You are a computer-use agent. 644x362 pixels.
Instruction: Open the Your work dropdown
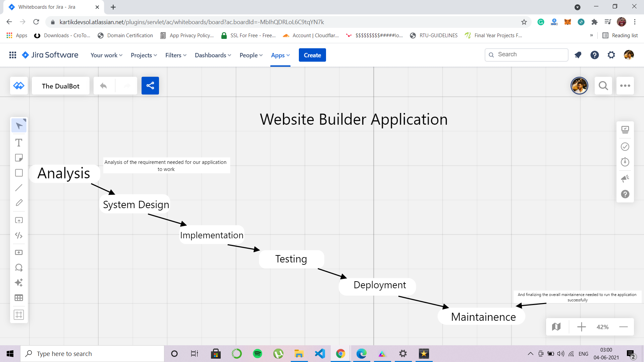[106, 55]
